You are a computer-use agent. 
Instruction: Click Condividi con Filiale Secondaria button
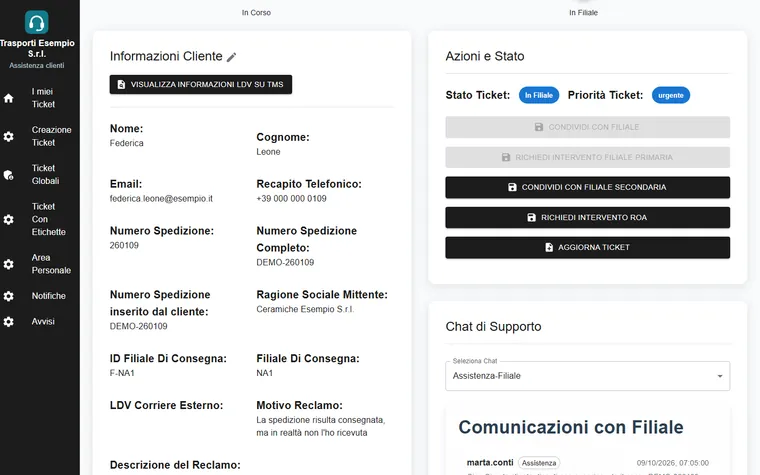click(x=587, y=187)
